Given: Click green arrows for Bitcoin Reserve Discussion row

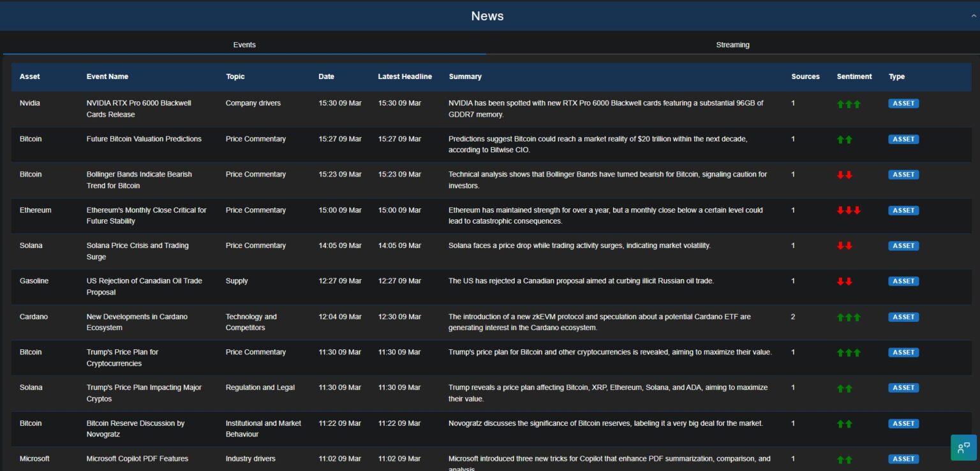Looking at the screenshot, I should tap(844, 424).
